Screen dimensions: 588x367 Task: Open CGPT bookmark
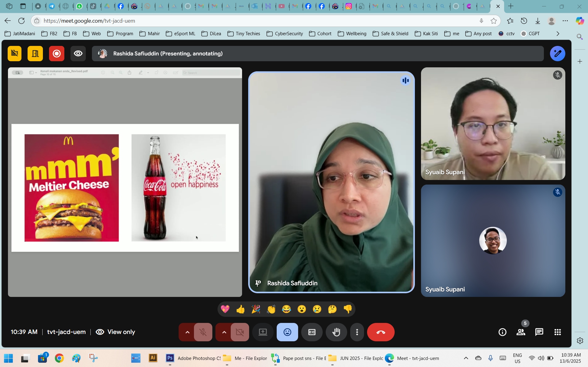click(x=530, y=34)
